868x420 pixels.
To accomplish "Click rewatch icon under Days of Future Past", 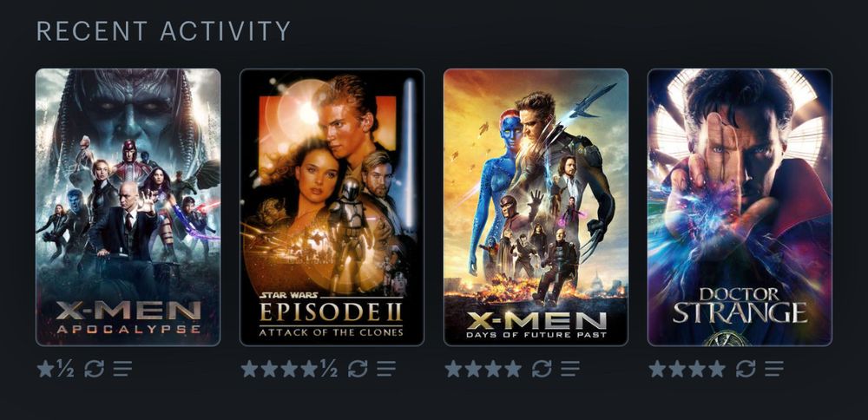I will (x=542, y=369).
